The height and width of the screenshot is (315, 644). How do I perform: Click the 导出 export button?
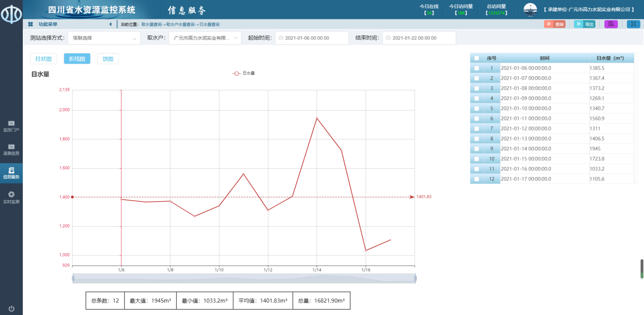[584, 24]
